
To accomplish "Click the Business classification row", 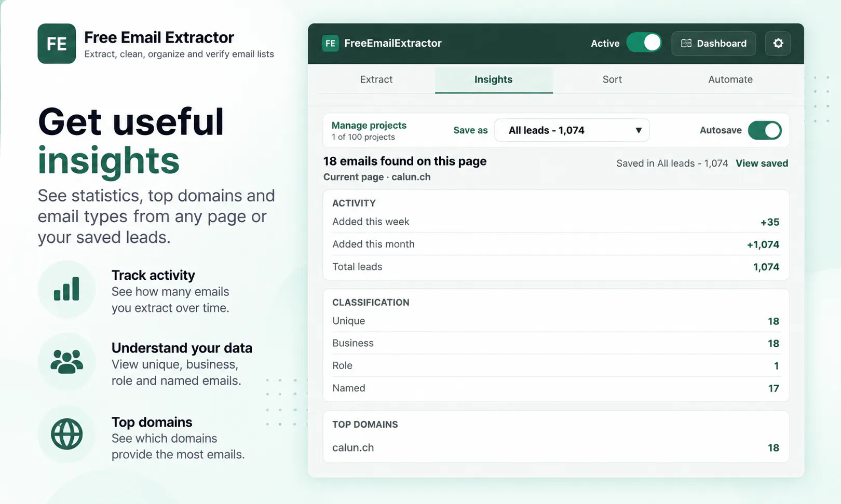I will tap(555, 343).
